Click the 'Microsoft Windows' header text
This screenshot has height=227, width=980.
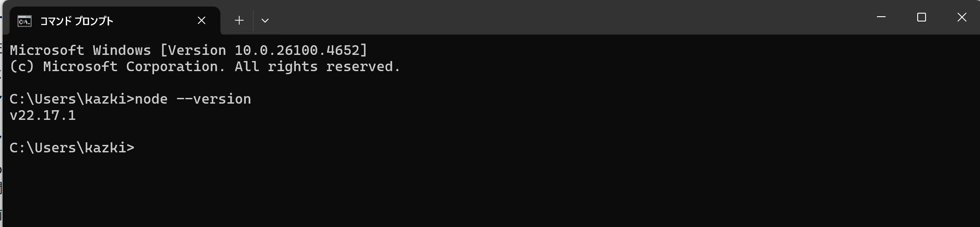(80, 50)
